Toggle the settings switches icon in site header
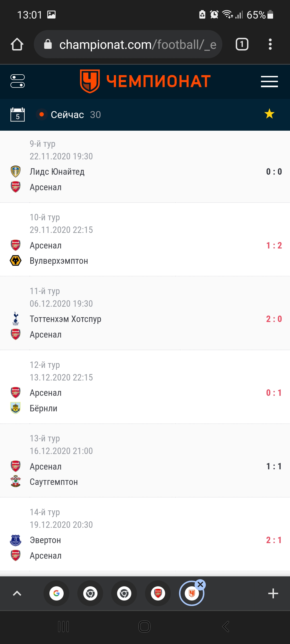The height and width of the screenshot is (644, 290). pos(17,81)
